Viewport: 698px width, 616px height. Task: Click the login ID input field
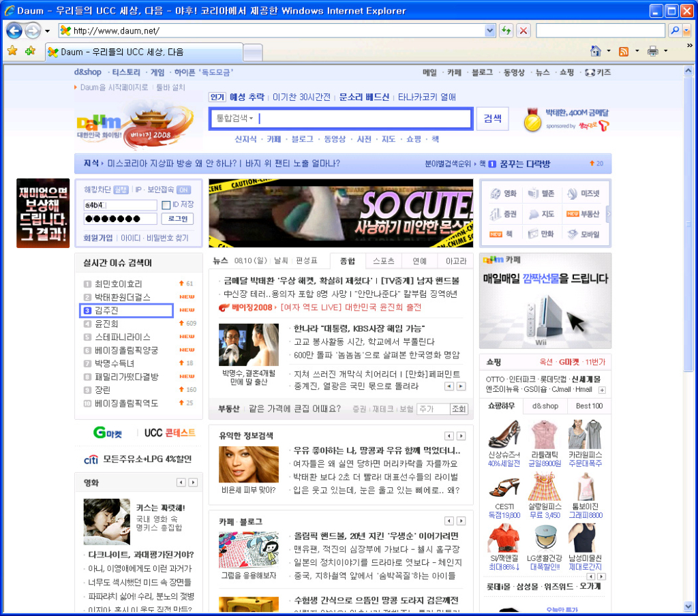point(120,204)
